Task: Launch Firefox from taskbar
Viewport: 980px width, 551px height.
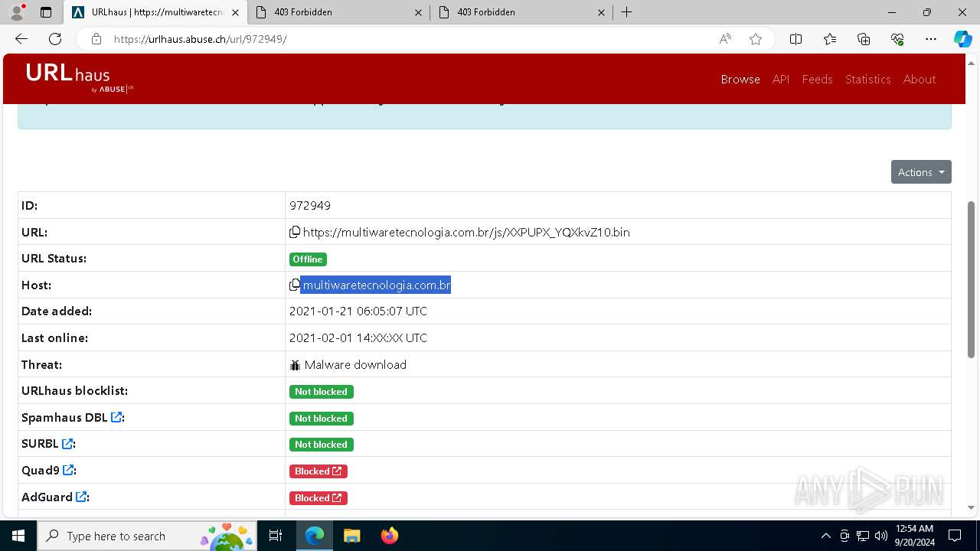Action: point(389,536)
